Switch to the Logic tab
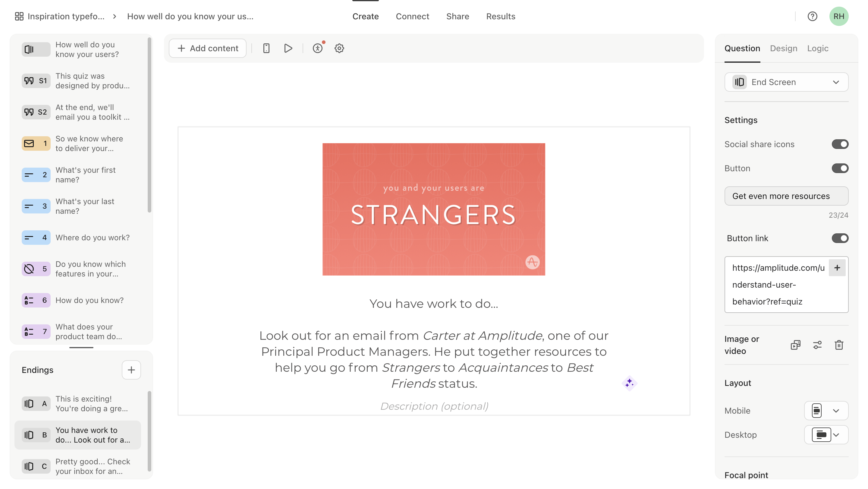The width and height of the screenshot is (868, 489). click(x=817, y=48)
